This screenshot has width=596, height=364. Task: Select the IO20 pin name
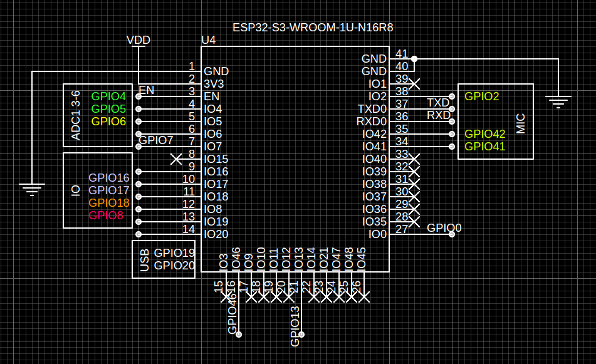click(x=216, y=234)
